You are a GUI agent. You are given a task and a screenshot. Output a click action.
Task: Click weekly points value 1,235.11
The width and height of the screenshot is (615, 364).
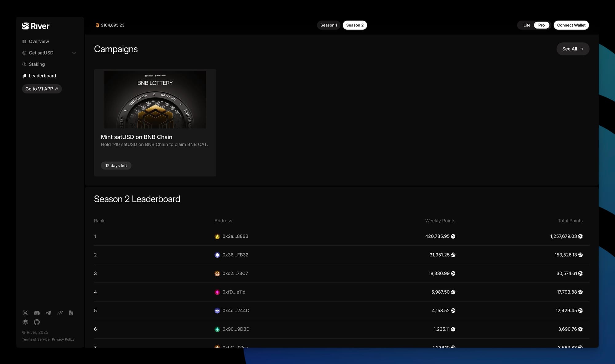point(442,329)
